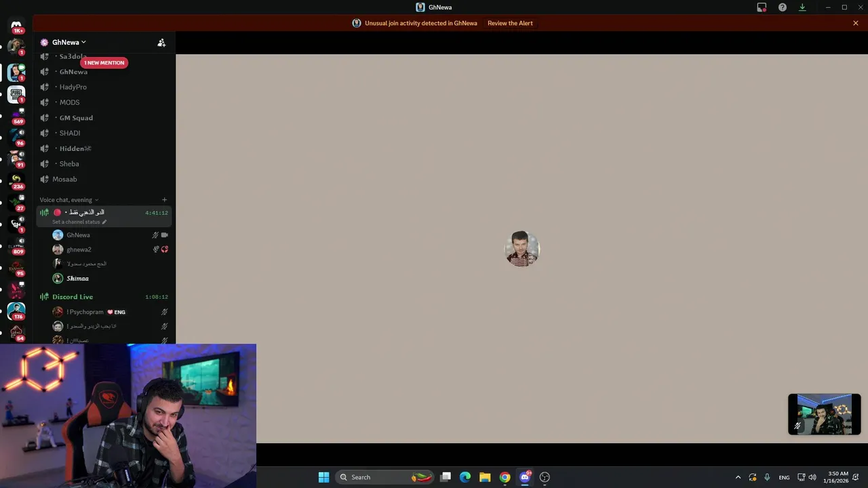Select user !Psychopram in Discord Live
Screen dimensions: 868x488
[x=110, y=312]
